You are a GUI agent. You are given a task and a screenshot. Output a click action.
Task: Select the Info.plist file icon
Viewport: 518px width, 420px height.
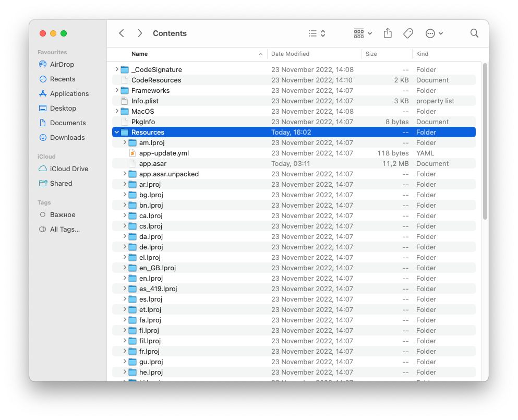point(125,101)
